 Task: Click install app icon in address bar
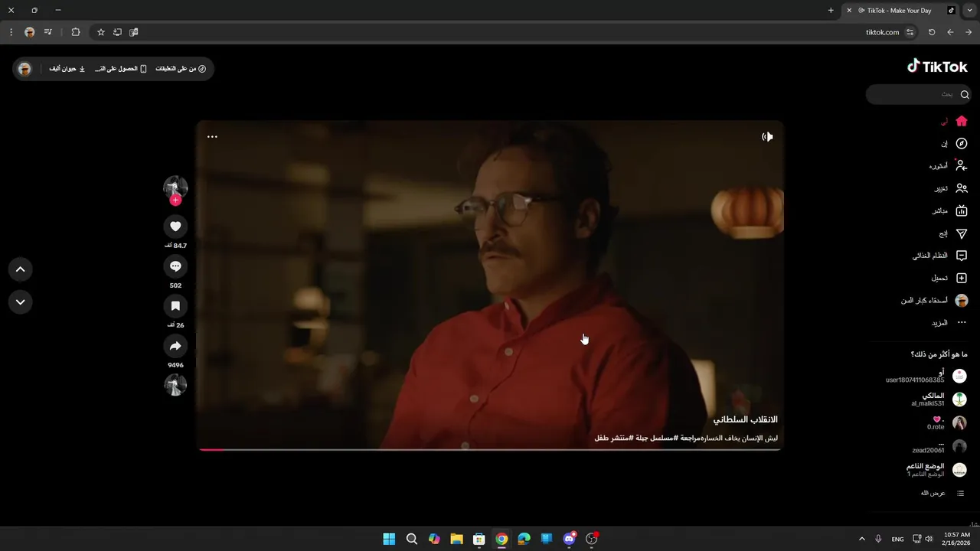[x=117, y=32]
